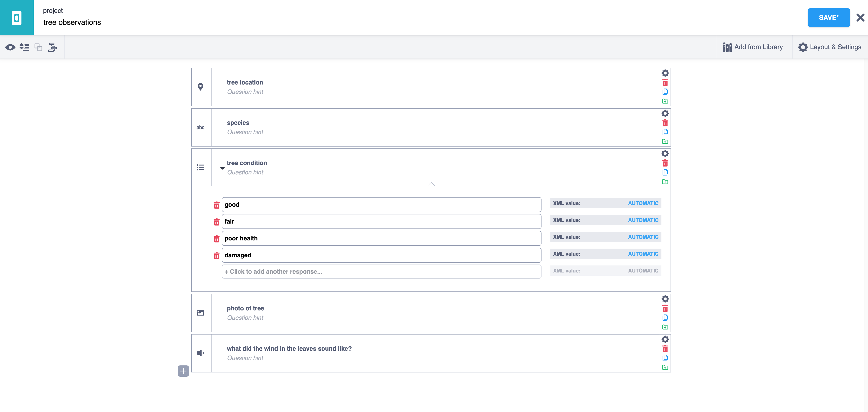The height and width of the screenshot is (412, 868).
Task: Click the plus button to add new question
Action: 183,371
